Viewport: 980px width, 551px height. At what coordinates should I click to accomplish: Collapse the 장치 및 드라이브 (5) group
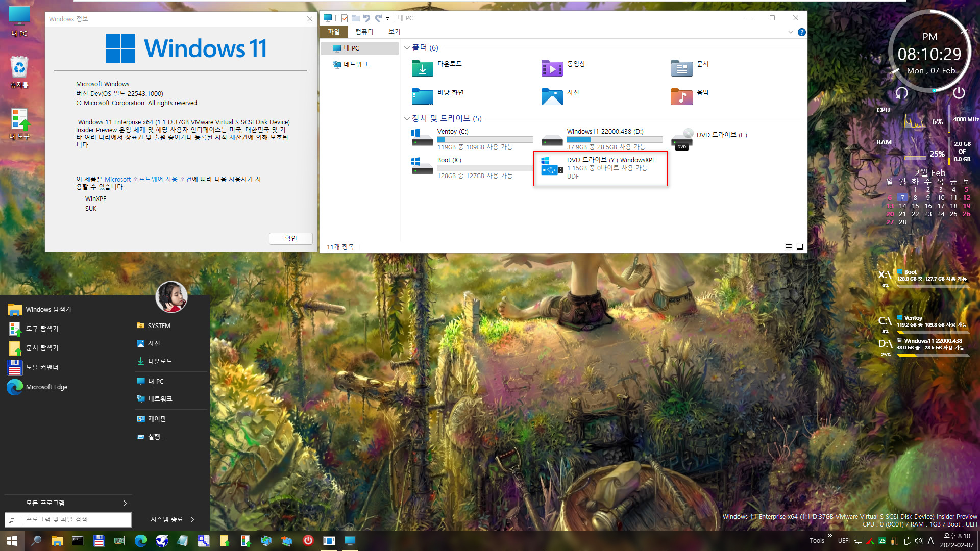[x=407, y=118]
